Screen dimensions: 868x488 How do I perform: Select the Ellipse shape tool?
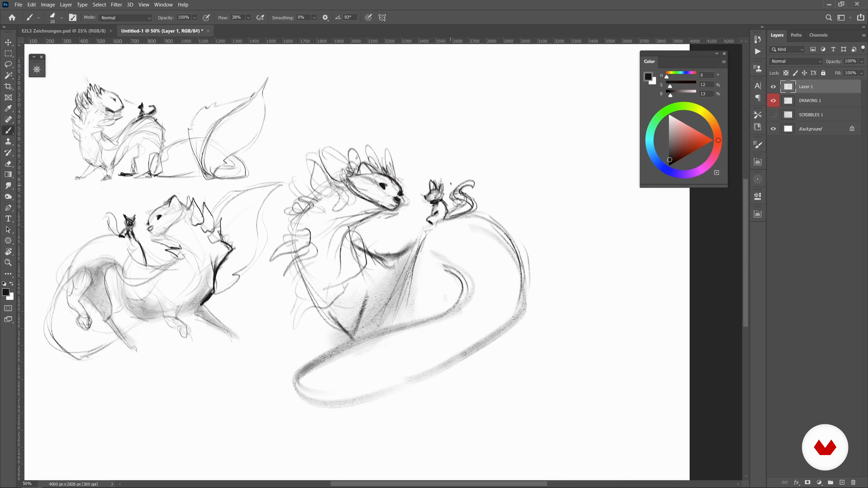[x=8, y=241]
